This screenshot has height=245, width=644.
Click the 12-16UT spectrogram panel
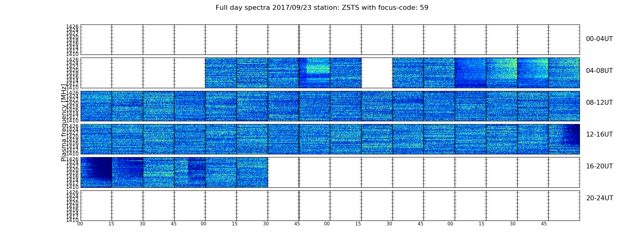330,139
